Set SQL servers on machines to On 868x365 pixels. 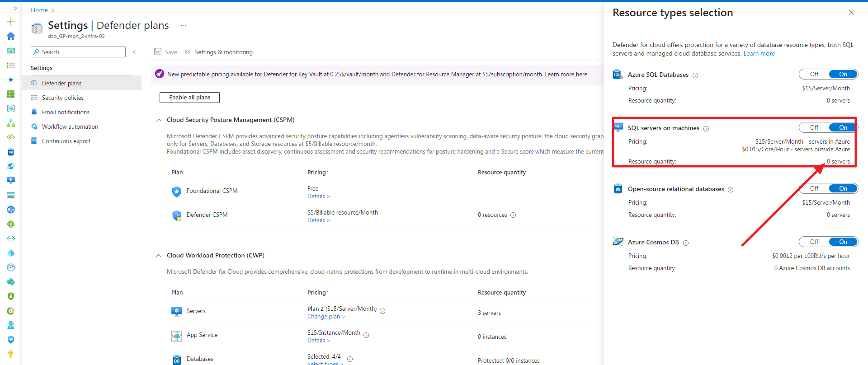coord(843,127)
